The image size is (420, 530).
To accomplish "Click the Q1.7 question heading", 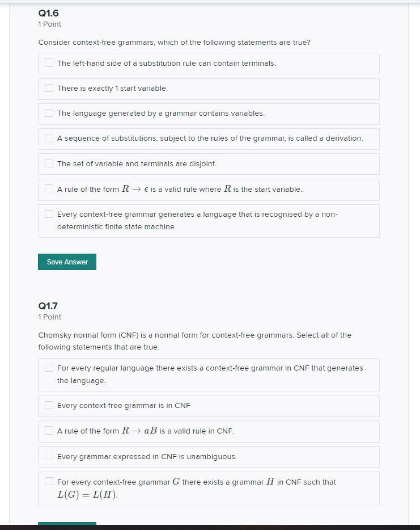I will point(47,305).
